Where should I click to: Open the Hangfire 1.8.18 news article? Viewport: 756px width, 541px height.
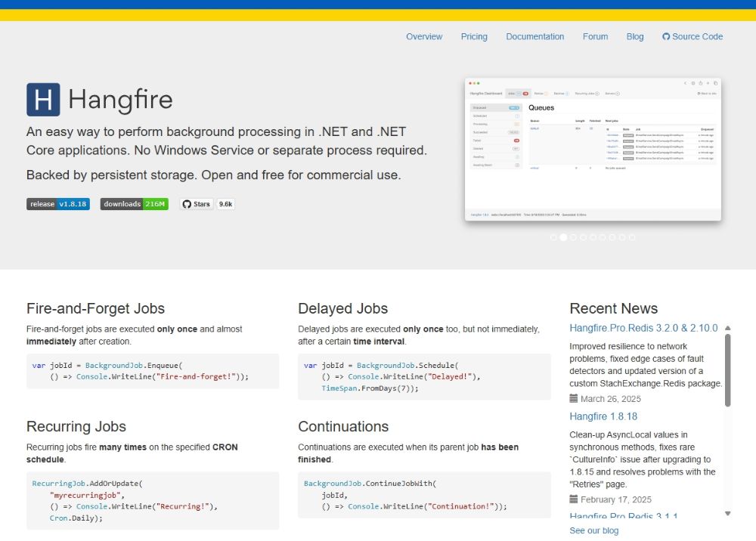(603, 416)
